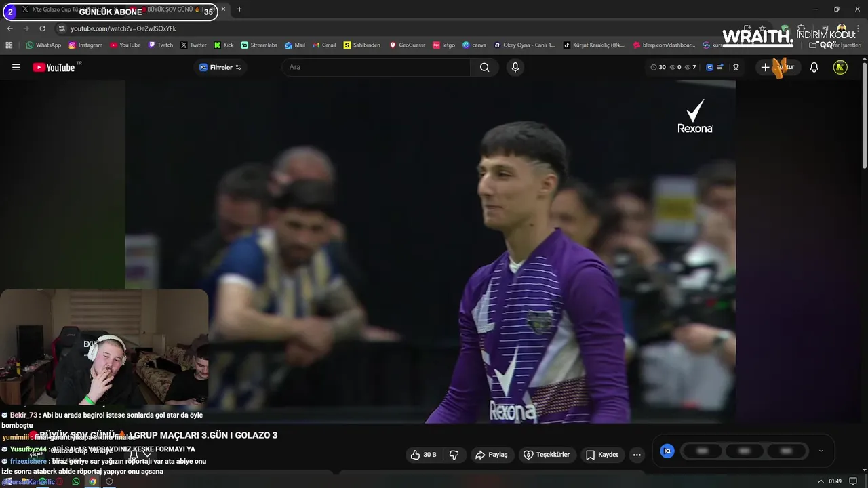Open the Twitch bookmark in bookmarks bar
Image resolution: width=868 pixels, height=488 pixels.
coord(160,45)
